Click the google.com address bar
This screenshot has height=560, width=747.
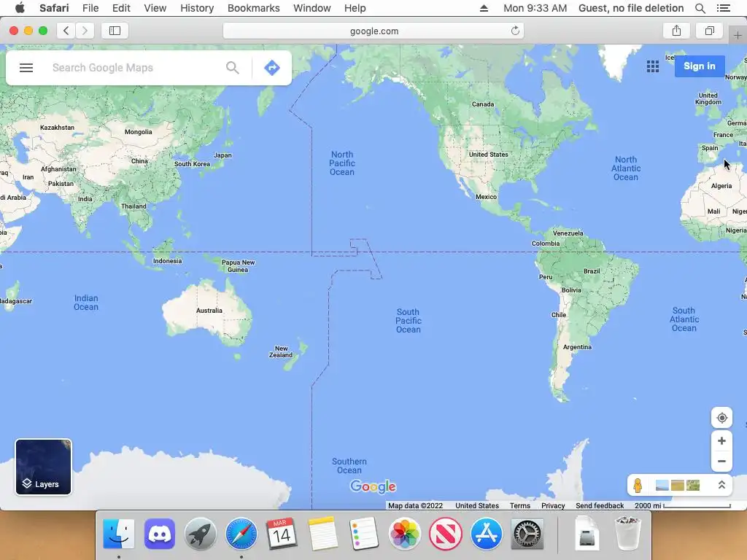coord(373,31)
